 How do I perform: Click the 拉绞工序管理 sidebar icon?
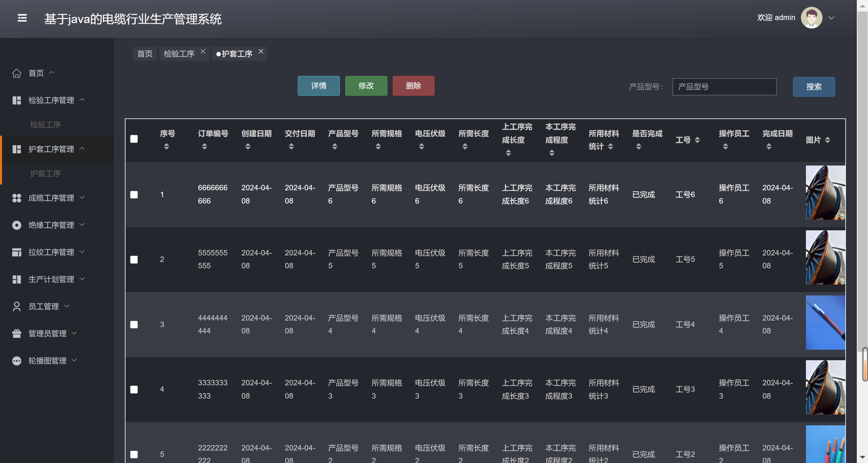coord(17,252)
